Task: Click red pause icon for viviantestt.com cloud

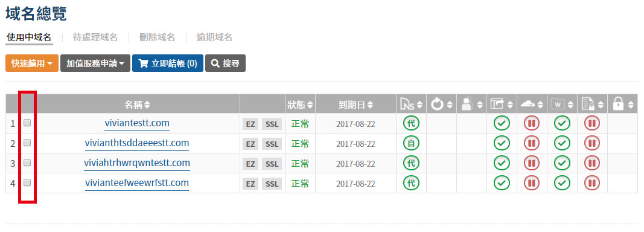Action: (532, 123)
